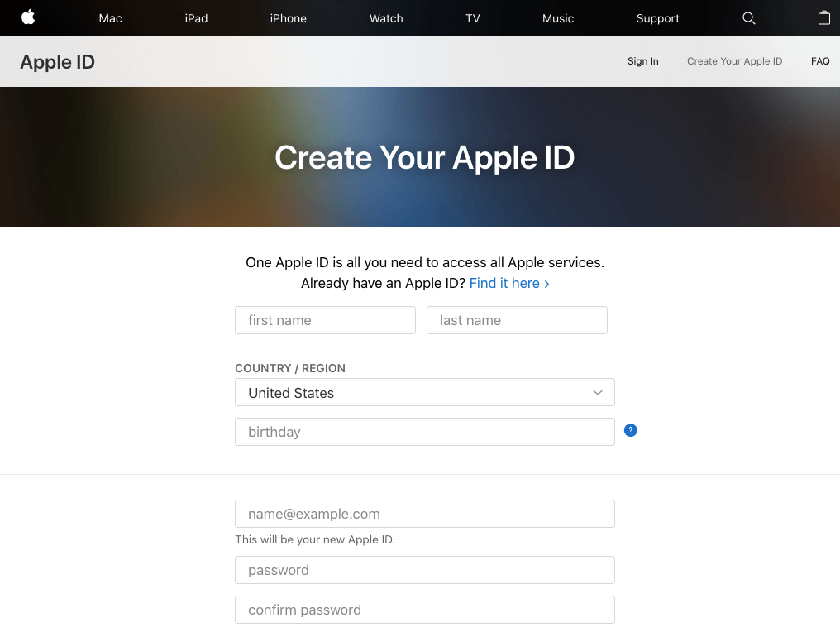The image size is (840, 632).
Task: Select the Create Your Apple ID tab
Action: pos(734,61)
